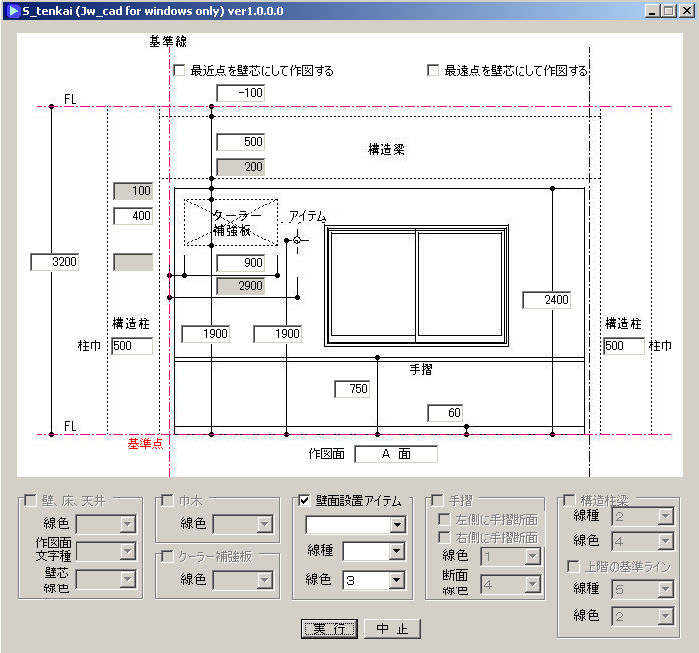
Task: Click the -100 offset input field
Action: point(239,93)
